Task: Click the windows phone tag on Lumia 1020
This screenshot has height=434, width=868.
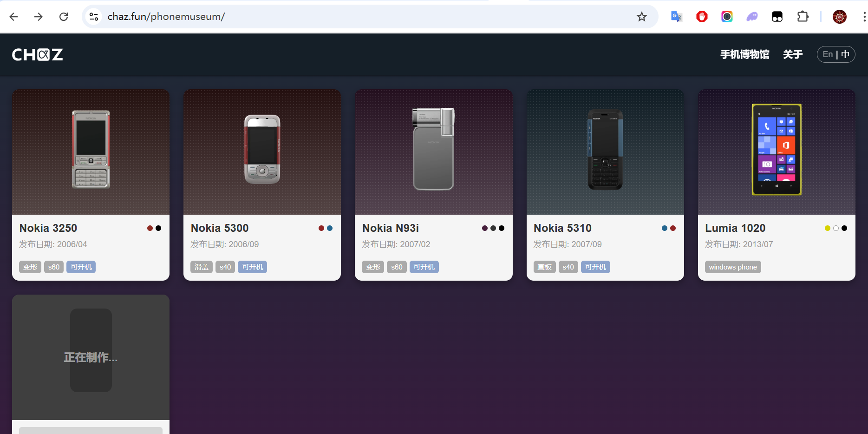Action: [x=733, y=267]
